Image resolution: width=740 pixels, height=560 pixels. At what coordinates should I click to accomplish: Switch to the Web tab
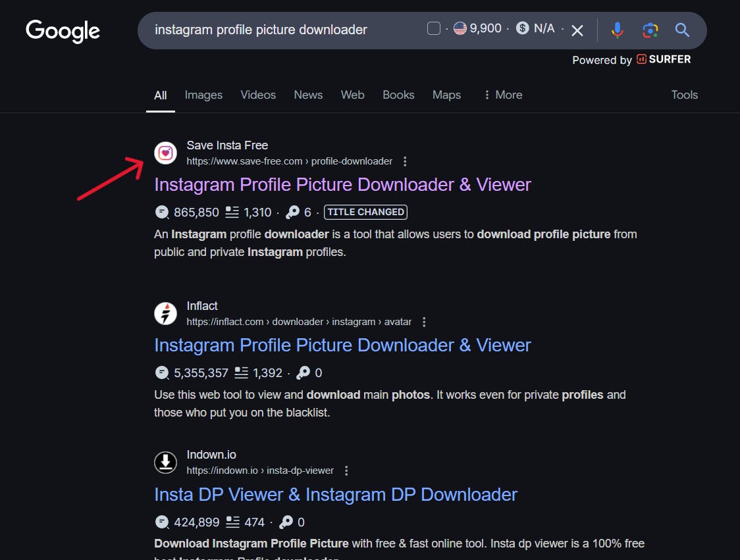[352, 95]
